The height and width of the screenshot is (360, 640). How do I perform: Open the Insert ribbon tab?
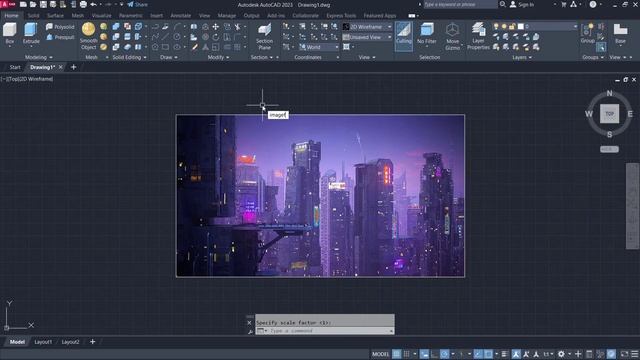pos(156,16)
